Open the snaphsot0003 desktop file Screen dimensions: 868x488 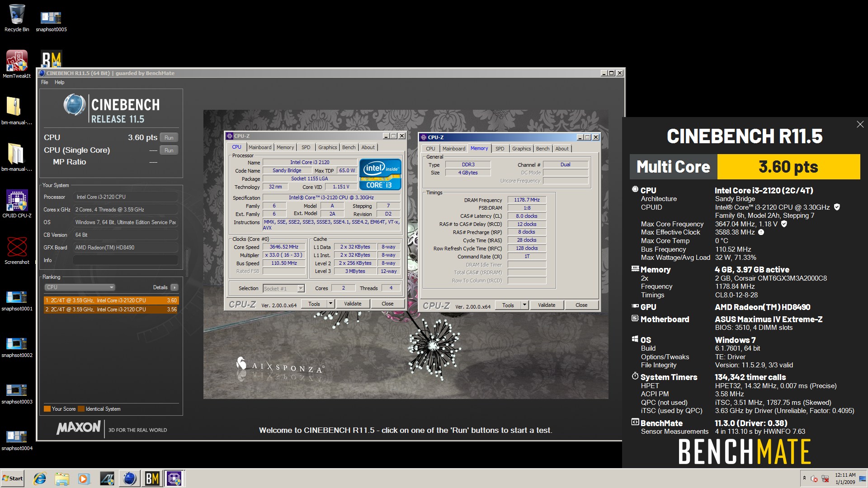[17, 394]
